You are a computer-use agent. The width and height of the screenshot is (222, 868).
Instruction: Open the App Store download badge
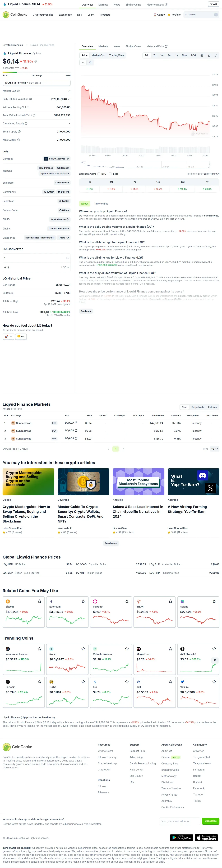[207, 837]
